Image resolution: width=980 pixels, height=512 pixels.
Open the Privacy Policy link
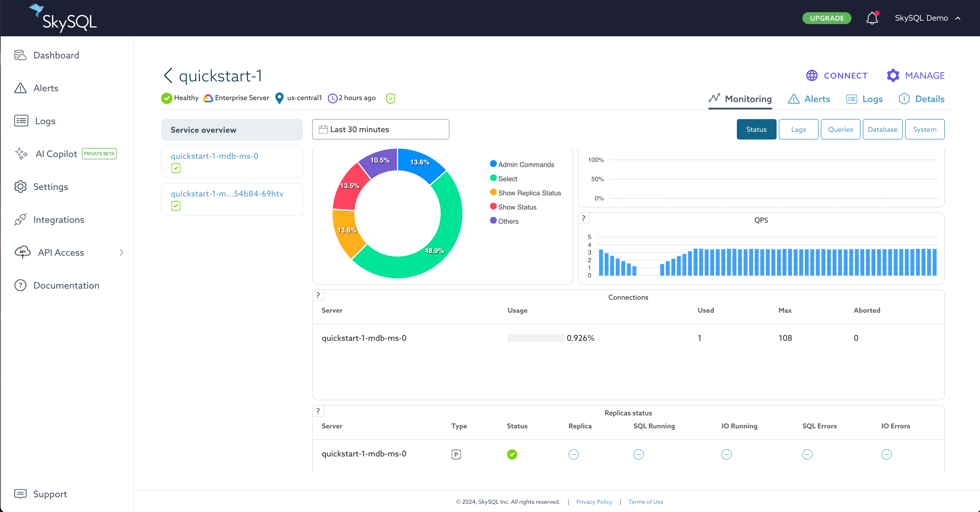594,502
